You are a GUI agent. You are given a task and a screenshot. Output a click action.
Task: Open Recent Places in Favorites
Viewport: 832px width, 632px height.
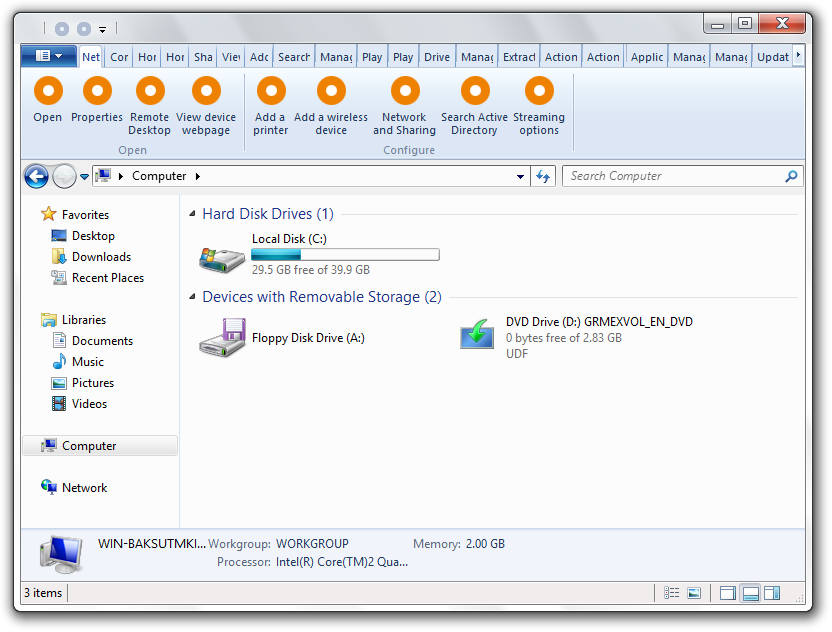pyautogui.click(x=108, y=278)
